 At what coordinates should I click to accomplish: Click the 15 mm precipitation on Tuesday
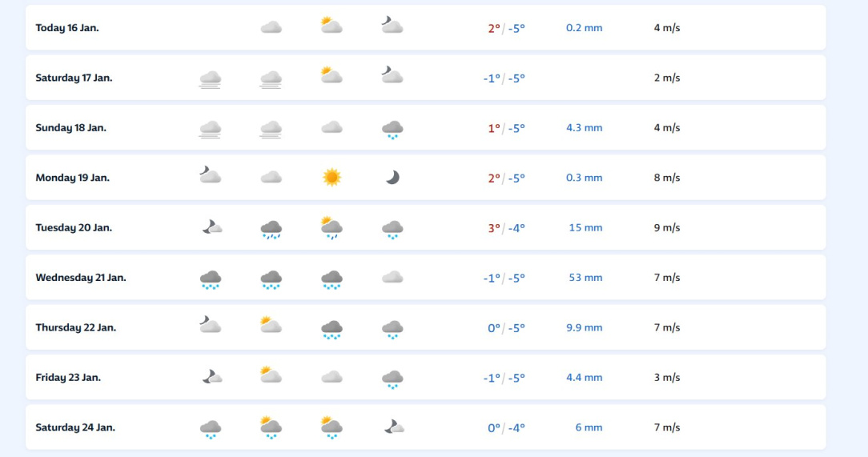(585, 227)
